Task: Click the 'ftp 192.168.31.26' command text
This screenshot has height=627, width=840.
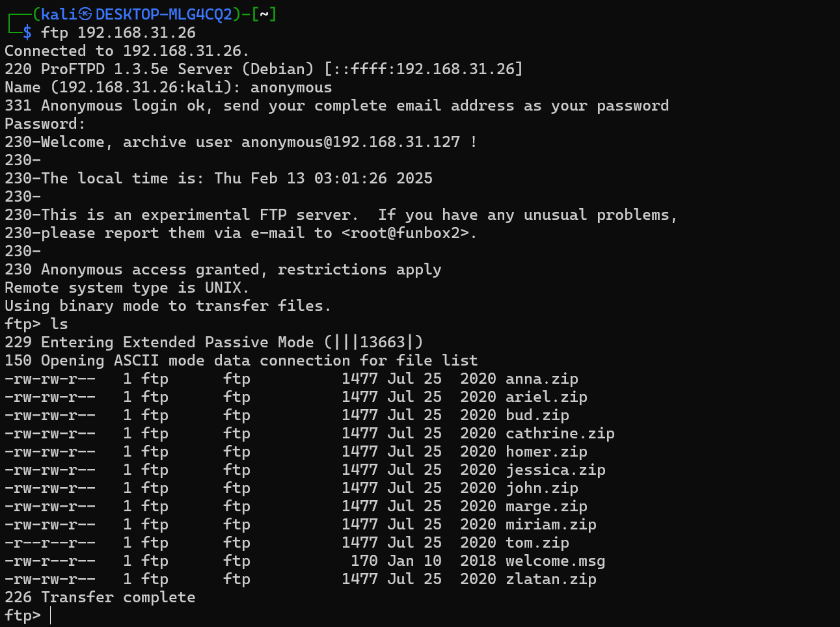Action: pos(118,33)
